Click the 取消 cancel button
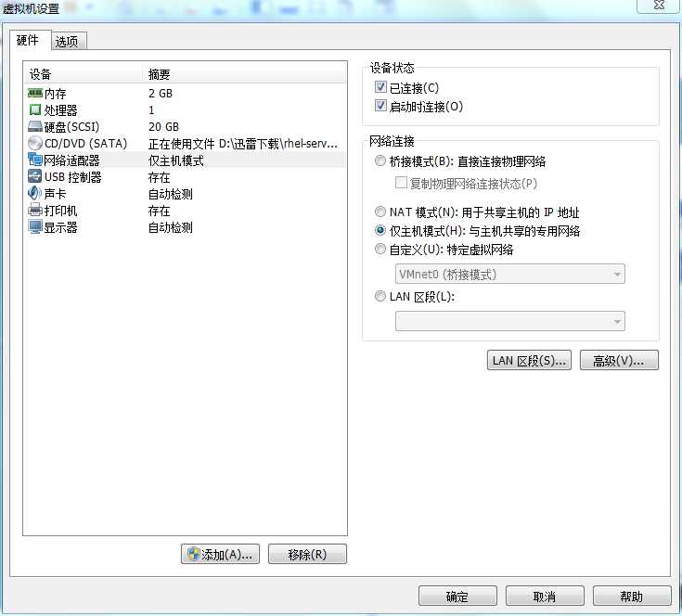The image size is (682, 616). 545,596
